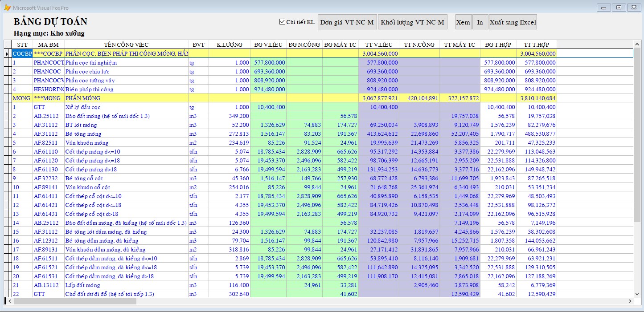Select the row marker for the COCBP row
The height and width of the screenshot is (312, 644).
click(7, 54)
